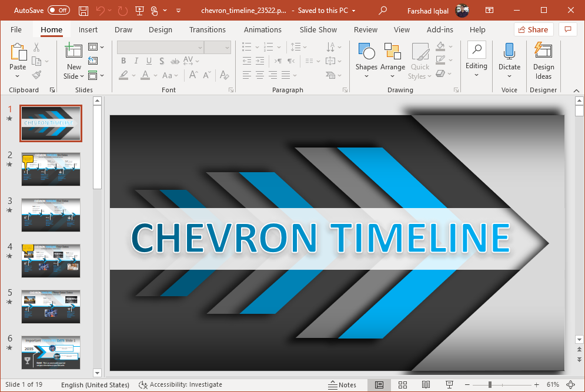Switch to the Transitions tab
Viewport: 585px width, 392px height.
pyautogui.click(x=207, y=29)
